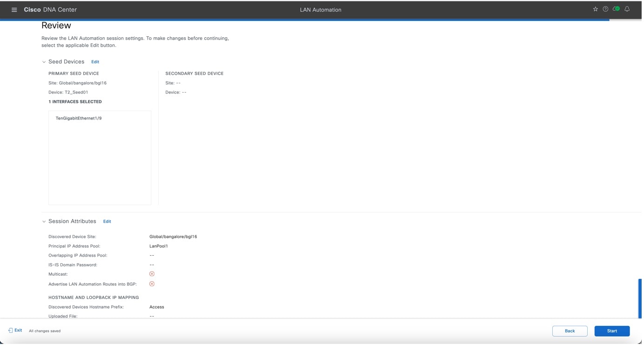Screen dimensions: 644x345
Task: Click the Cisco DNA Center logo text
Action: [50, 10]
